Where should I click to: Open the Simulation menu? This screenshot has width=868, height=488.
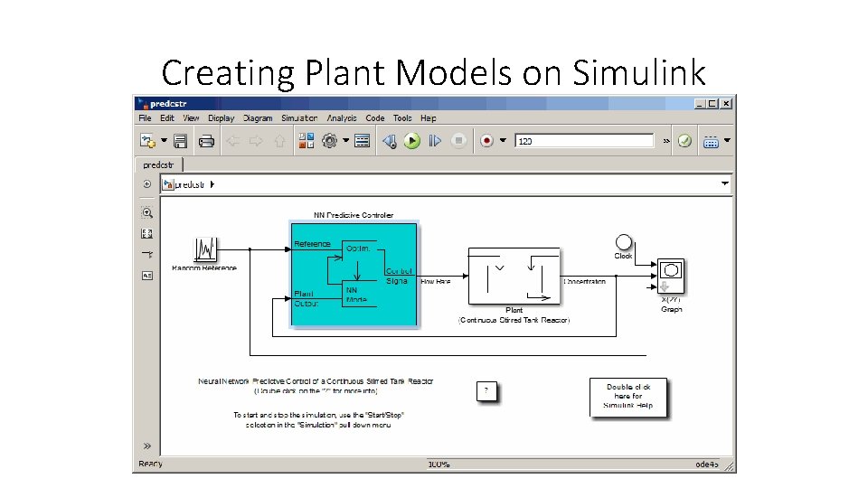pyautogui.click(x=299, y=117)
